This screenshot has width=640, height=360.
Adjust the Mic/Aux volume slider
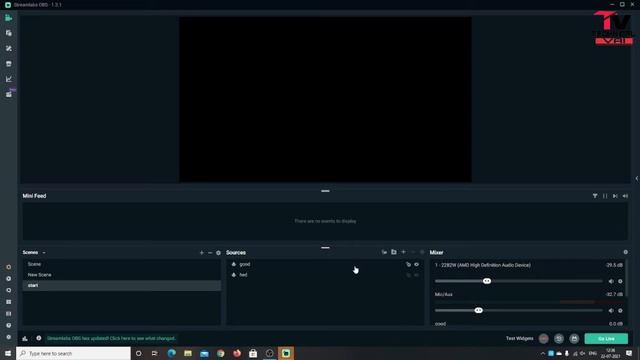point(518,311)
